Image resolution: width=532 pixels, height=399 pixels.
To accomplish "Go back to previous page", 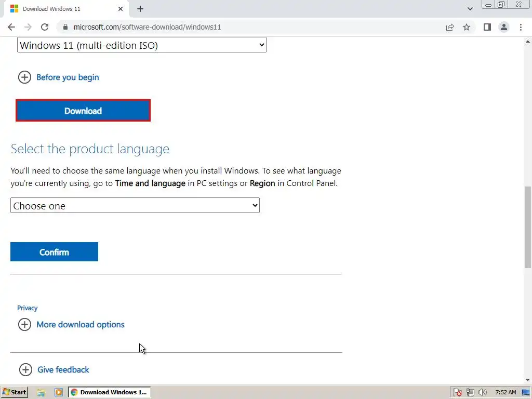I will coord(11,27).
